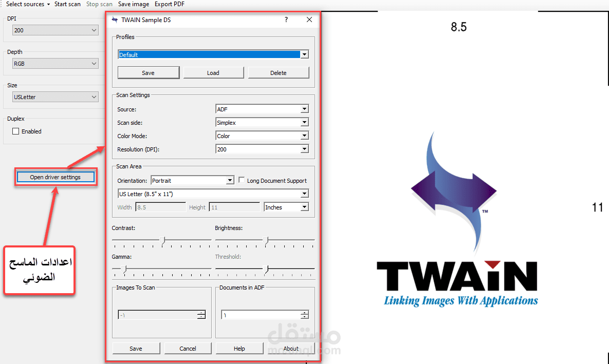609x364 pixels.
Task: Click Save in the Profiles group
Action: tap(149, 72)
